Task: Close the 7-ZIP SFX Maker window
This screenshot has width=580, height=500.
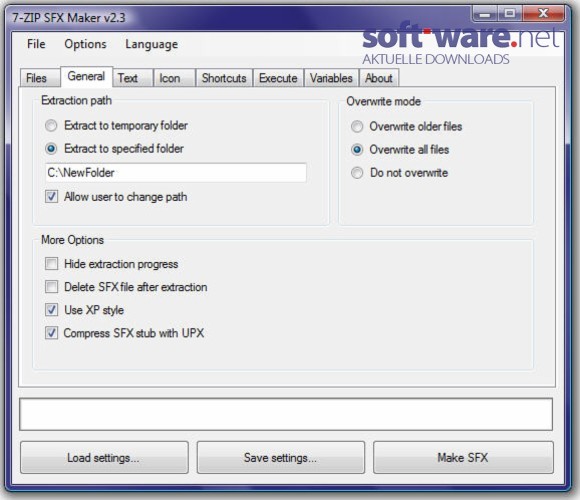Action: coord(543,14)
